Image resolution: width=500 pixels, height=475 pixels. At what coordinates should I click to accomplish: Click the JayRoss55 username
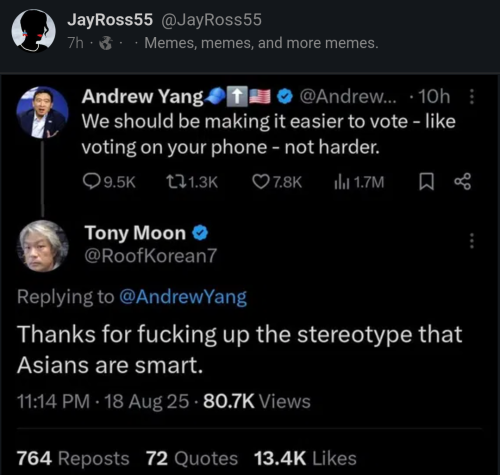click(110, 20)
